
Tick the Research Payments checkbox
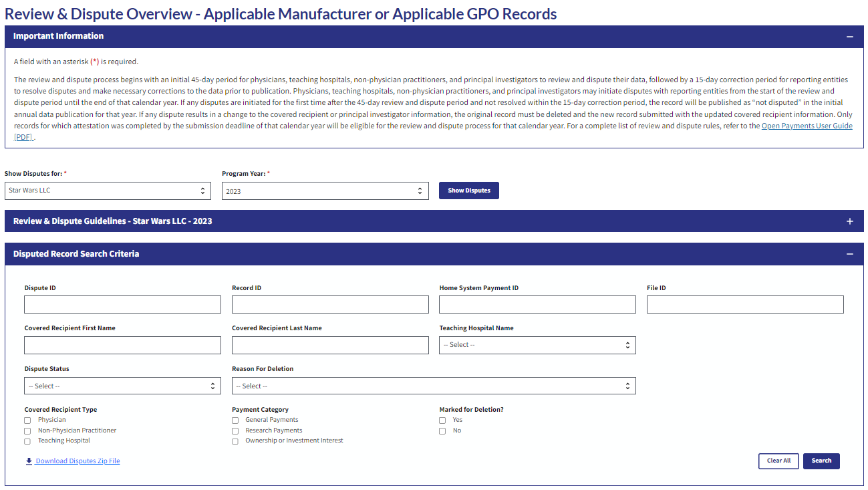tap(235, 431)
